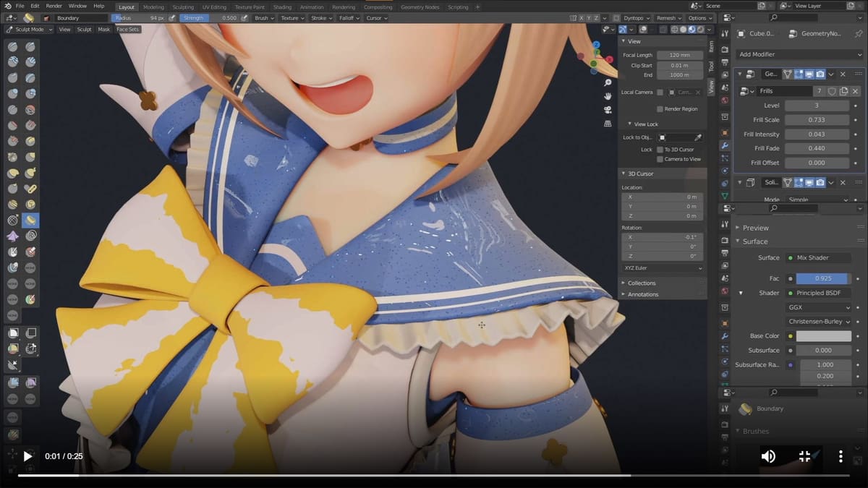Open video player more options dots
The image size is (868, 488).
[x=841, y=456]
